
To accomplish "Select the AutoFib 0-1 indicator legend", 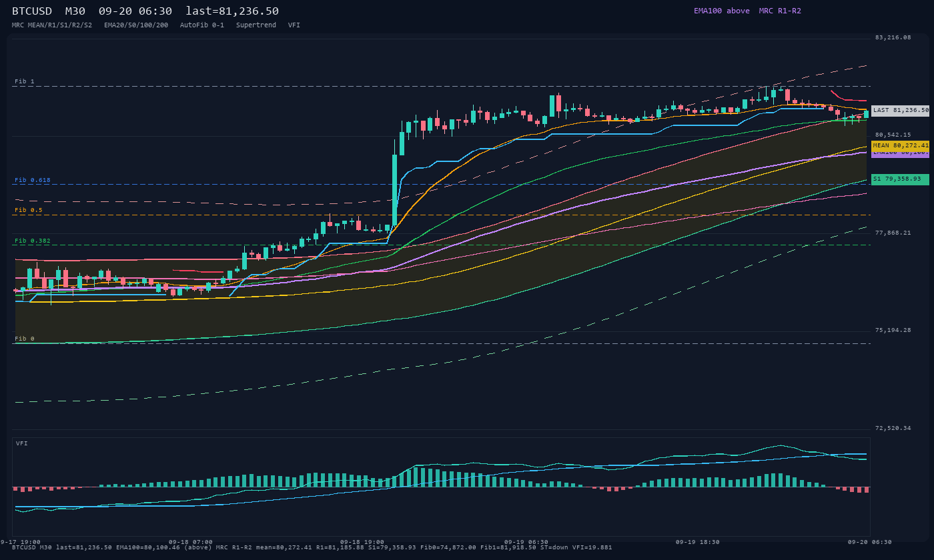I will (x=202, y=25).
